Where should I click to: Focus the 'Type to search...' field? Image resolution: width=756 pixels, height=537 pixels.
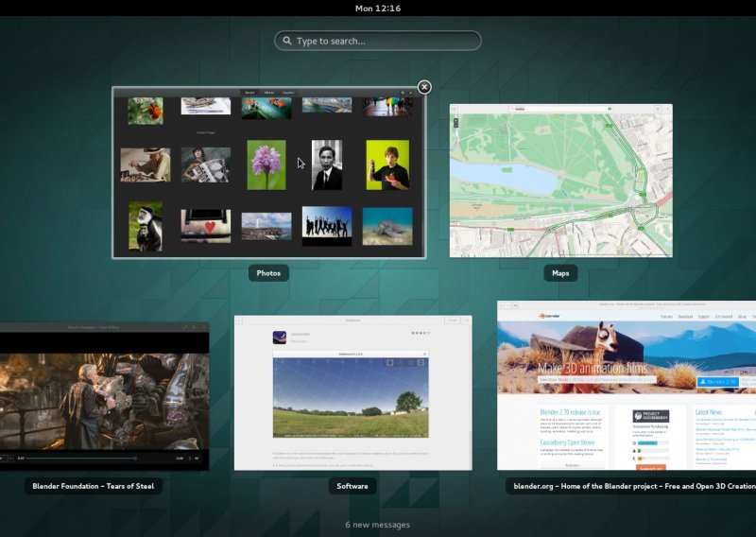point(377,41)
